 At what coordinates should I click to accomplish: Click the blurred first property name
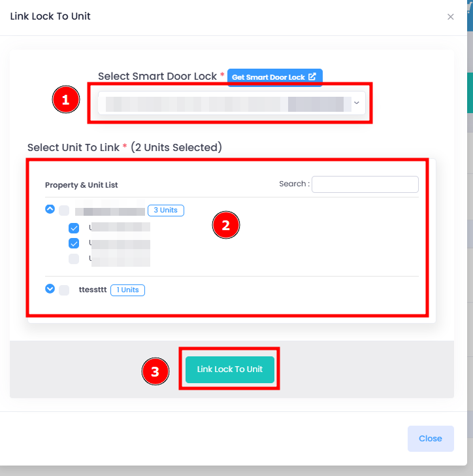pyautogui.click(x=110, y=211)
